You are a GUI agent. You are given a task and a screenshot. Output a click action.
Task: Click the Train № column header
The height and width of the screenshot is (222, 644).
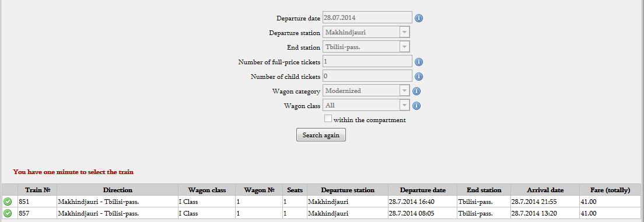pos(37,190)
